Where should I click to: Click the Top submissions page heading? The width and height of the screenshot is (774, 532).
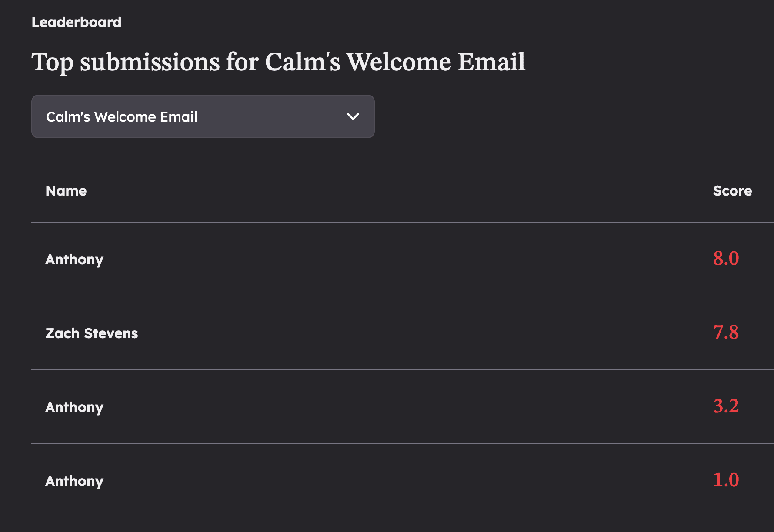[x=278, y=62]
